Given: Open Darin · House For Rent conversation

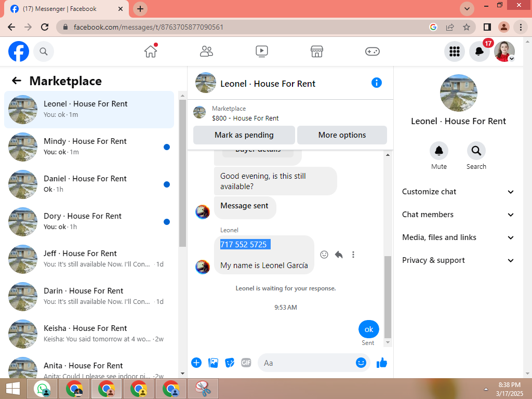Looking at the screenshot, I should coord(89,296).
